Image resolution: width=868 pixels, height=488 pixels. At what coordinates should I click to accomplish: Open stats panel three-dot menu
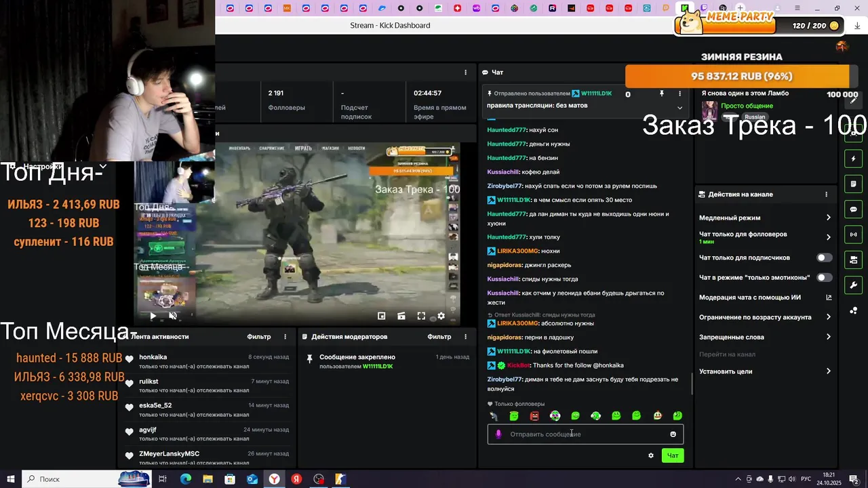[x=465, y=73]
